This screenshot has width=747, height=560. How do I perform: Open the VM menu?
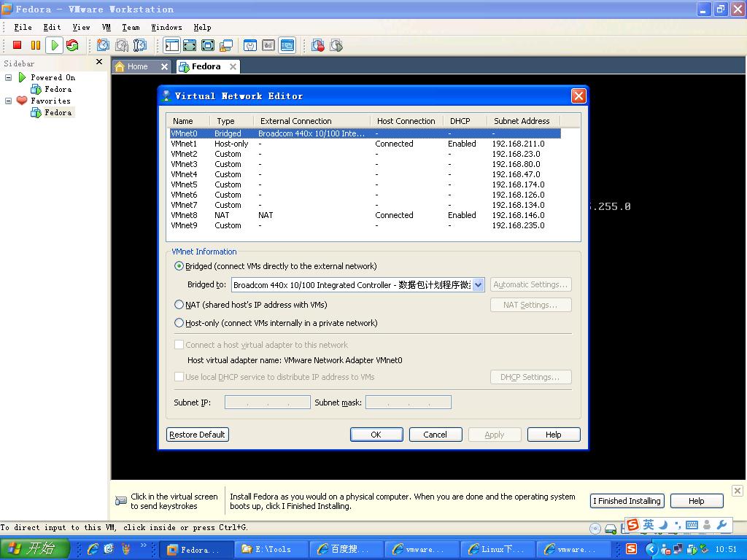coord(107,27)
